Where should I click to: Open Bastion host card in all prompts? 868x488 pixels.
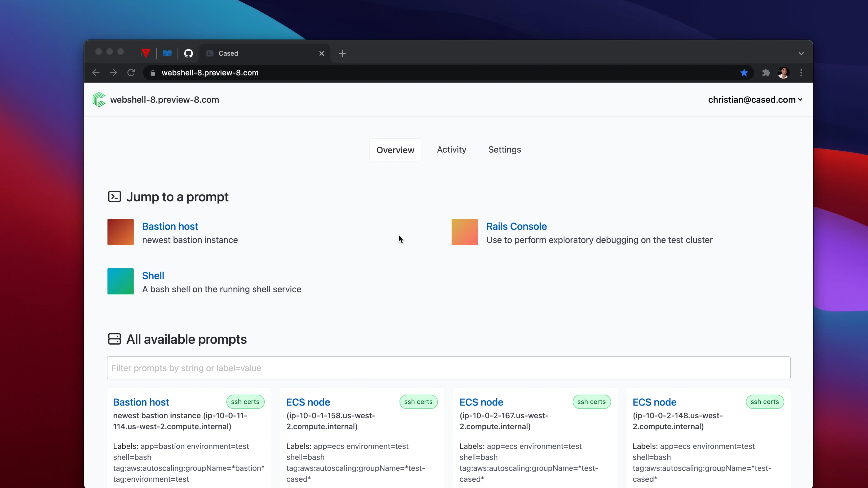click(141, 402)
